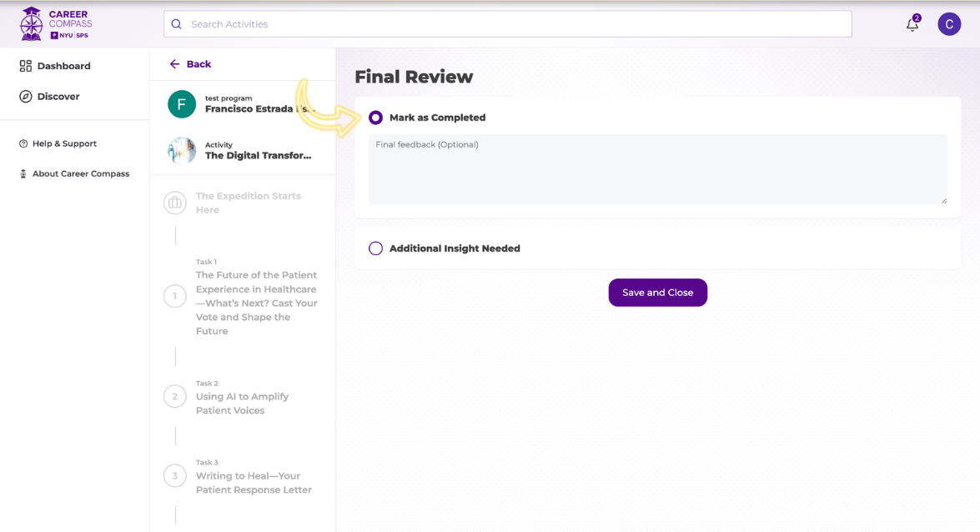Click the Career Compass logo
The height and width of the screenshot is (532, 980).
pyautogui.click(x=55, y=24)
